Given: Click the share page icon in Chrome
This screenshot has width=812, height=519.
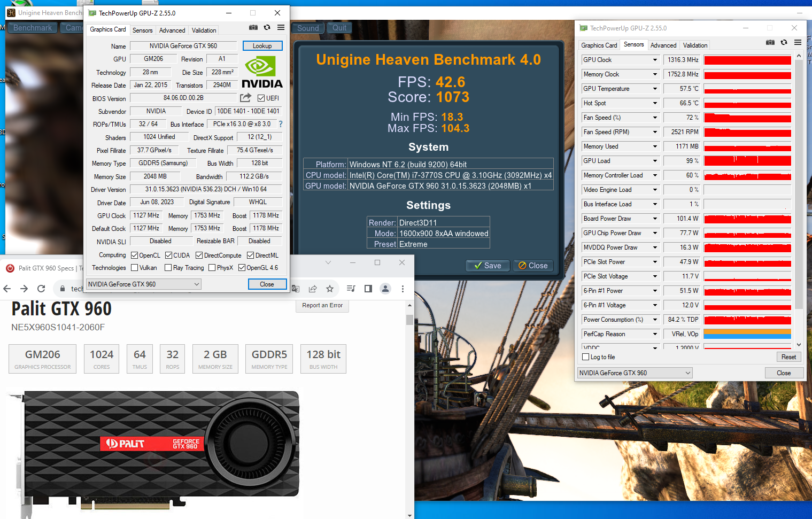Looking at the screenshot, I should click(x=313, y=289).
